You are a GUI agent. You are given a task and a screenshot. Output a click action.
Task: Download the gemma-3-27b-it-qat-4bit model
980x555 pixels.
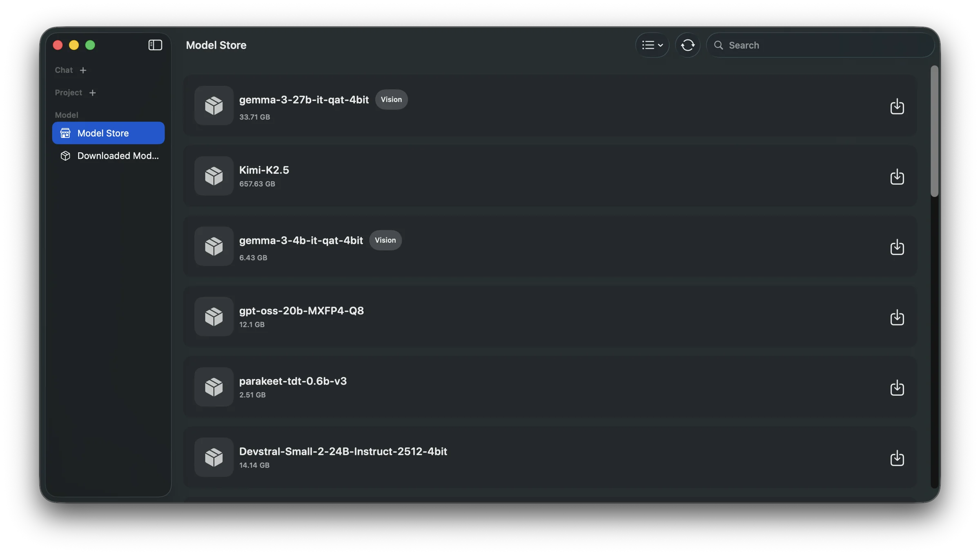(897, 106)
